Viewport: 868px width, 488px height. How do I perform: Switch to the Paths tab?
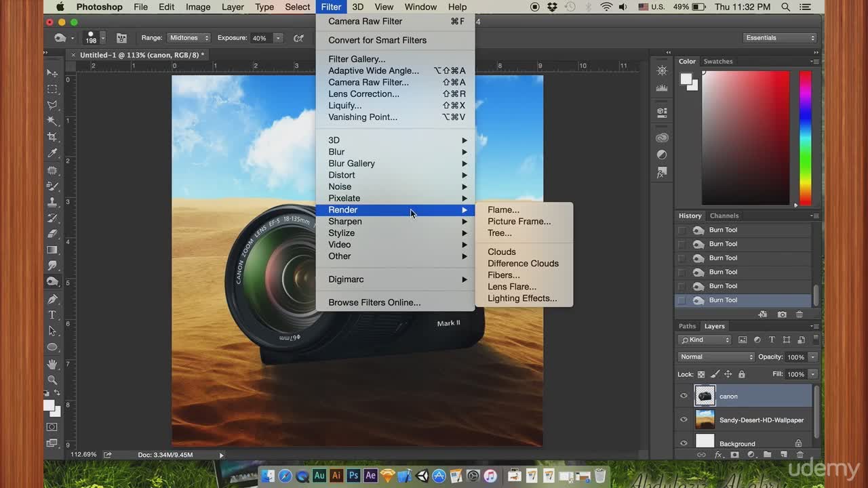pyautogui.click(x=688, y=326)
